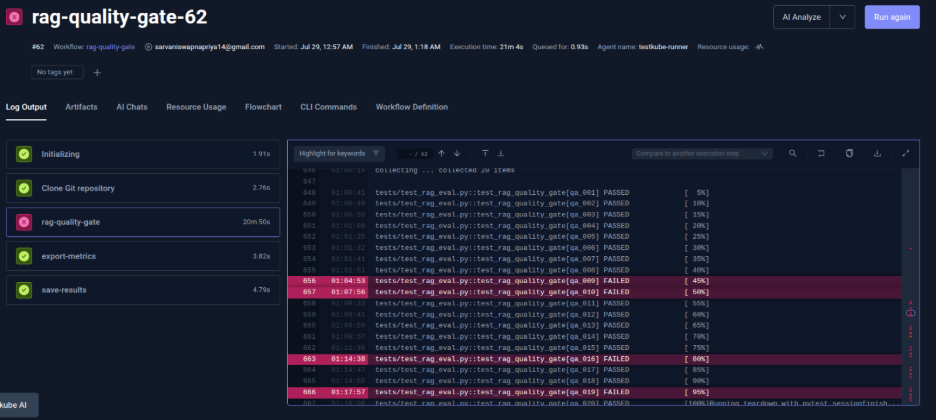Select the Clone Git repository step
Screen dimensions: 936x420
[x=143, y=188]
